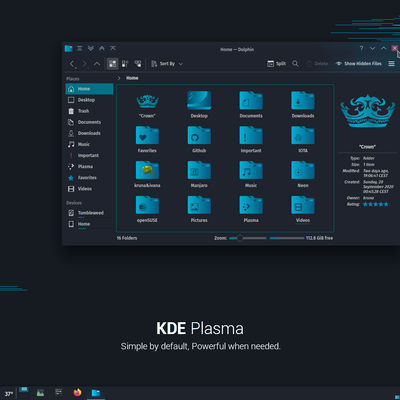Open Firefox from the taskbar
Image resolution: width=400 pixels, height=400 pixels.
(x=77, y=393)
